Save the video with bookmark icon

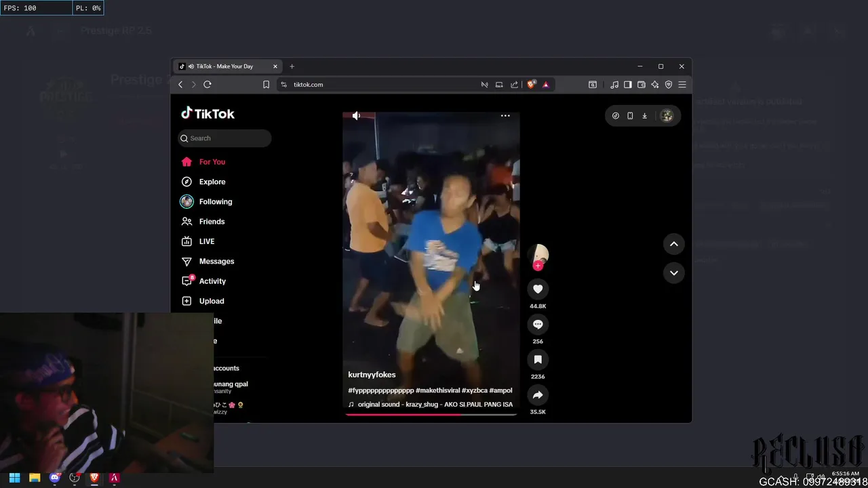point(538,359)
